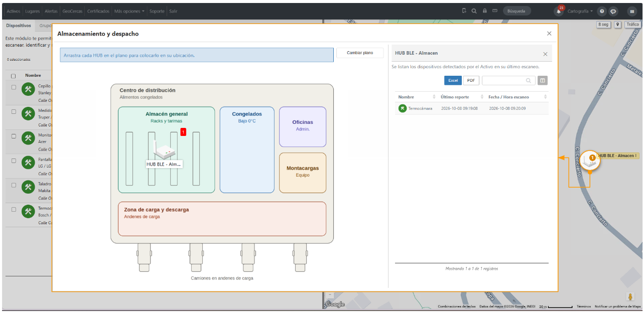
Task: Open the chat support bubble icon
Action: coord(613,11)
